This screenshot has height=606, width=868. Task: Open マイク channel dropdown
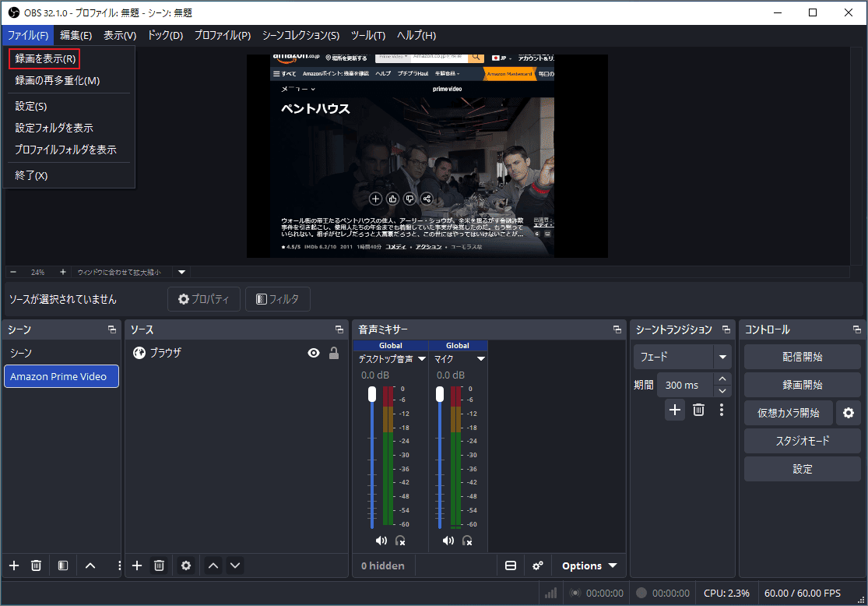[x=481, y=359]
